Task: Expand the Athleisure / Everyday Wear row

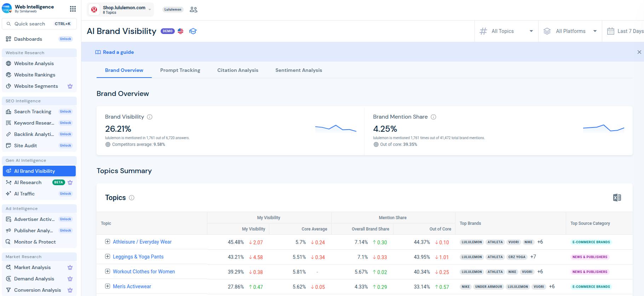Action: tap(108, 241)
